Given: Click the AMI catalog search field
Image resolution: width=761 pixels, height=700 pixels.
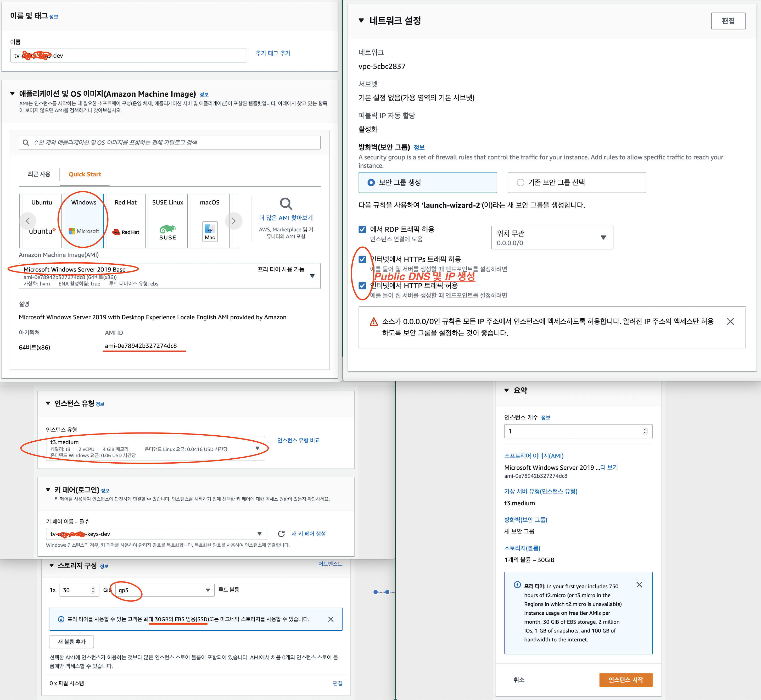Looking at the screenshot, I should click(170, 142).
